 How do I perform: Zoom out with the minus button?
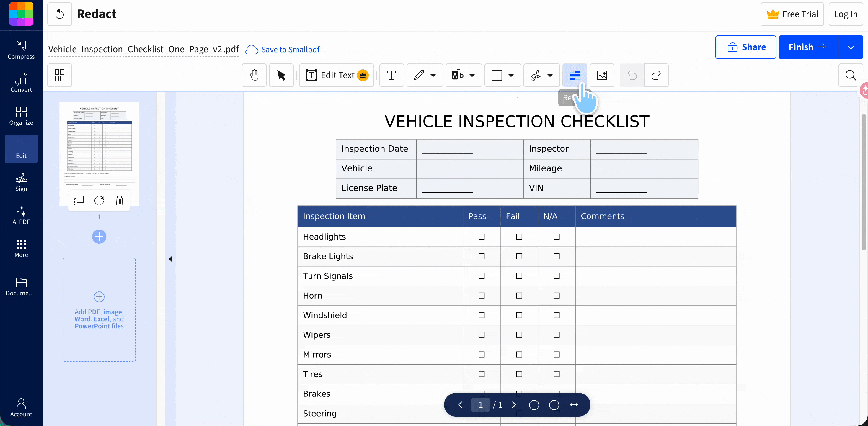[x=534, y=405]
